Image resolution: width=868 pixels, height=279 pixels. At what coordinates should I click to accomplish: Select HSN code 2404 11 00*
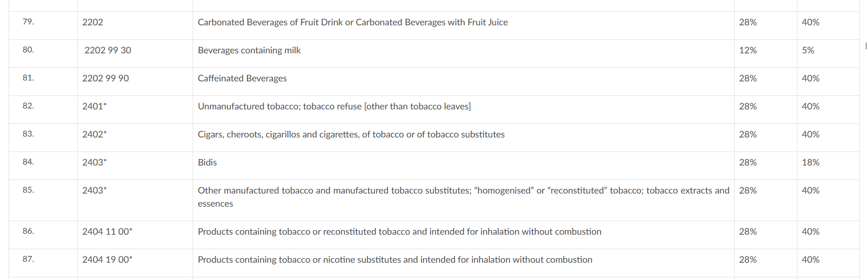[x=107, y=232]
